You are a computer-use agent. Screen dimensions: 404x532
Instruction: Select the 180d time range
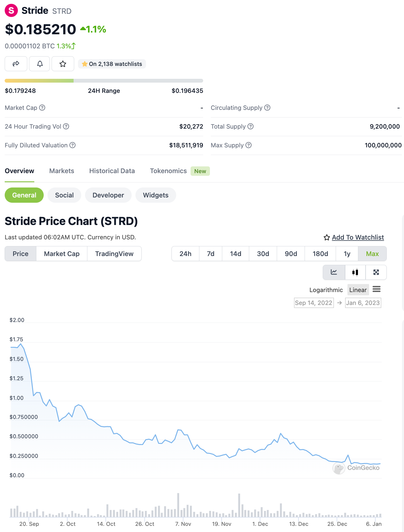pyautogui.click(x=320, y=254)
